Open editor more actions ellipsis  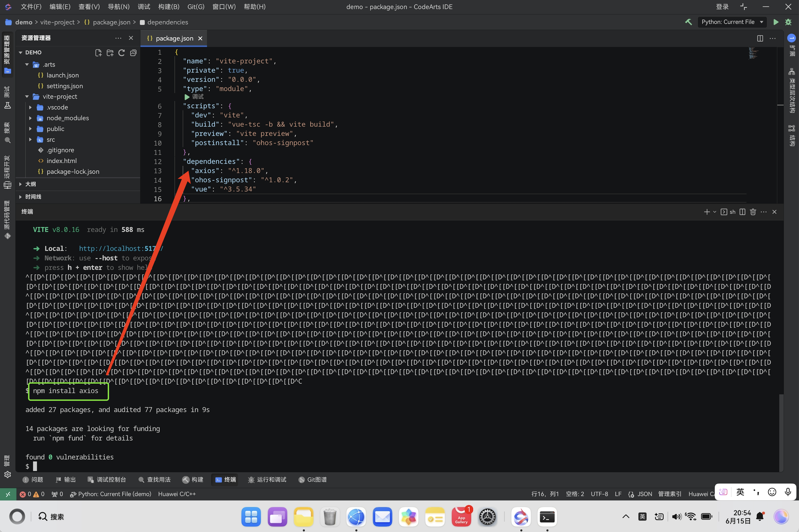[x=773, y=38]
